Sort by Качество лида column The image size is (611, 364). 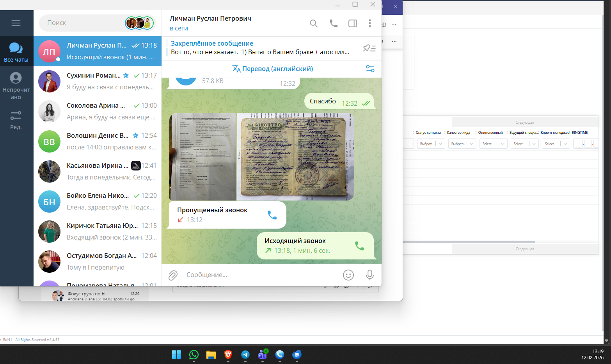tap(458, 133)
